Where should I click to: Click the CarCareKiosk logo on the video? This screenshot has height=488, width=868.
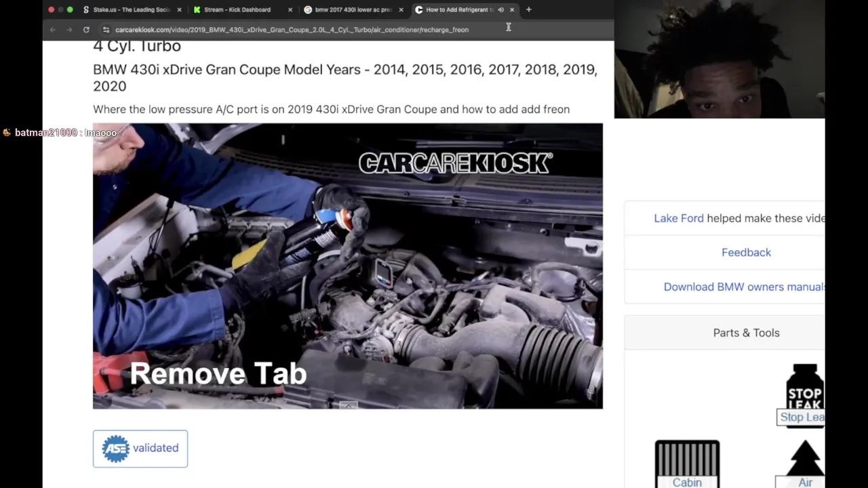point(456,163)
